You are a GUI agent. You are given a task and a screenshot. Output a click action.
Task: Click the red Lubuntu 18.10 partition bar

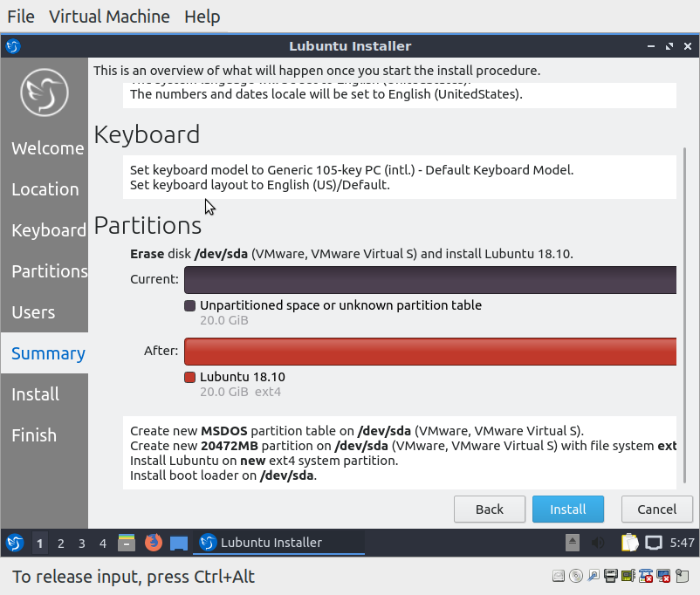[x=430, y=352]
